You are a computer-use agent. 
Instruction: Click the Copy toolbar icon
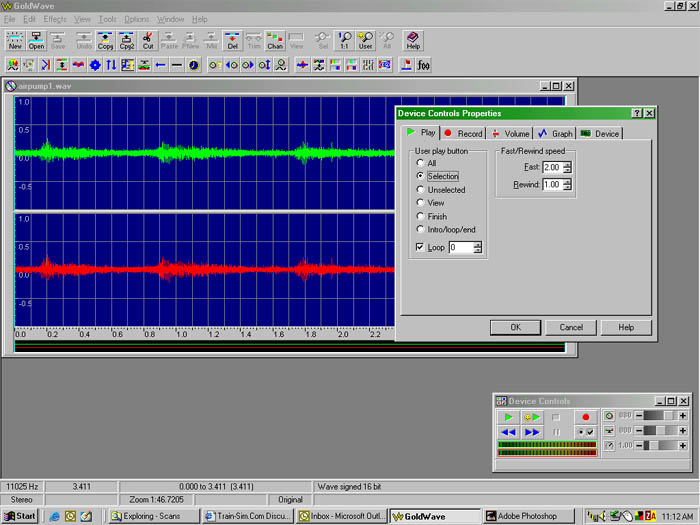click(105, 40)
